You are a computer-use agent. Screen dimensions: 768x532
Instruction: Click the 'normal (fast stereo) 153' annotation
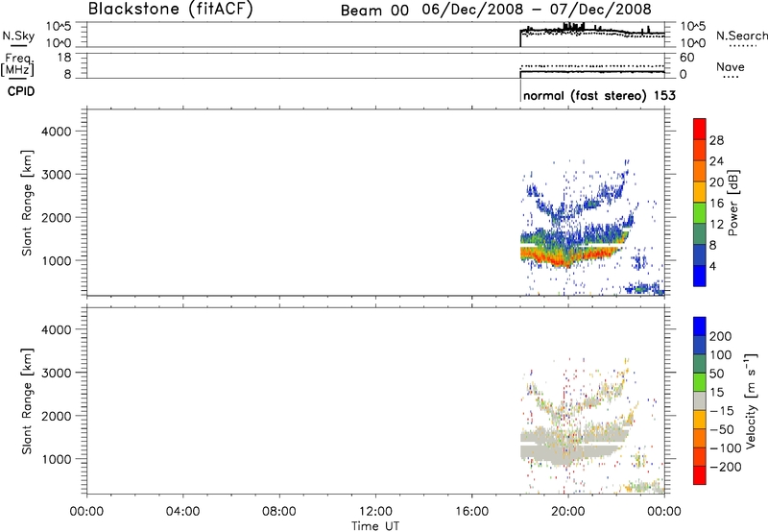pyautogui.click(x=599, y=95)
